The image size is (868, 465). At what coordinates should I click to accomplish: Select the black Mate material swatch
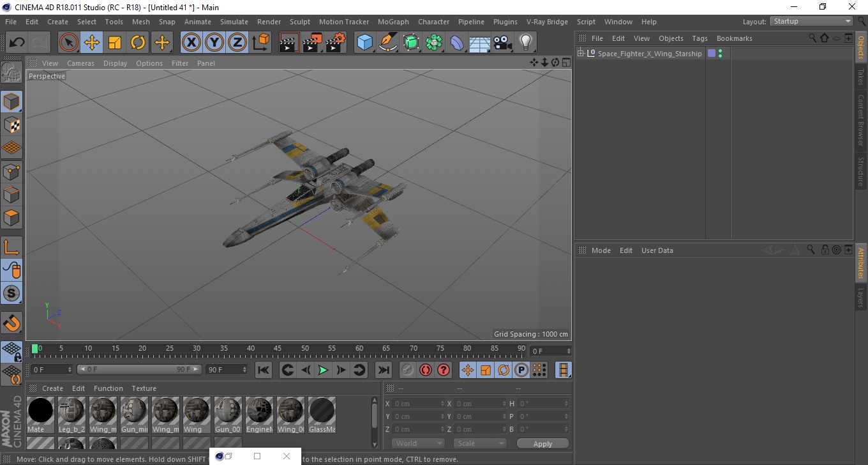pos(40,411)
